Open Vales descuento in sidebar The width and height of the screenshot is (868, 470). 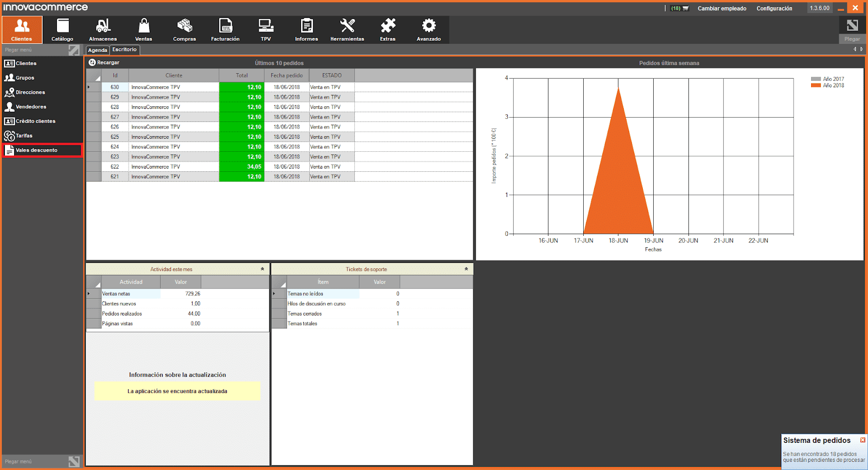[x=42, y=150]
